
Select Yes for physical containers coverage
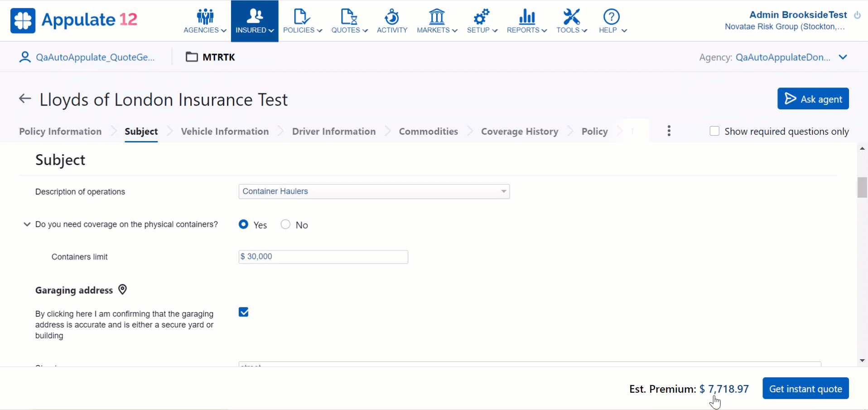coord(244,225)
